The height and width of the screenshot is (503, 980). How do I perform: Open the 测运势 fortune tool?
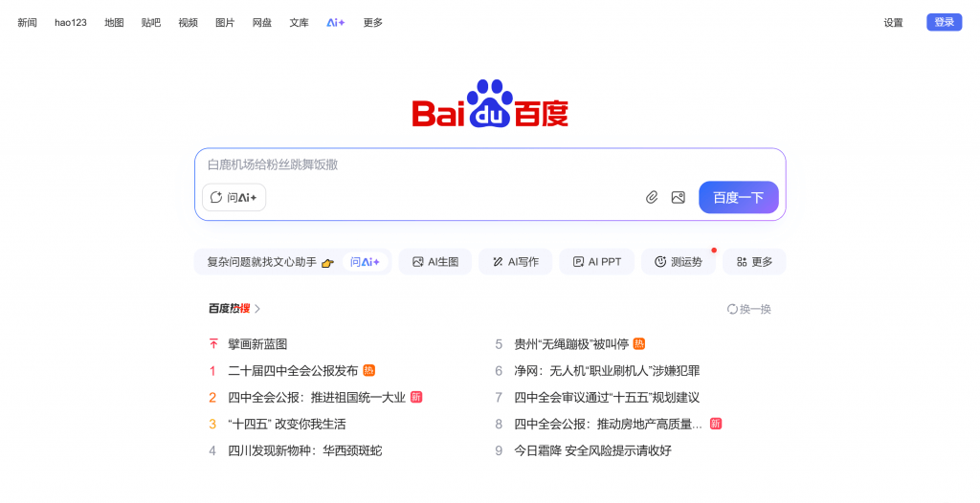tap(678, 262)
